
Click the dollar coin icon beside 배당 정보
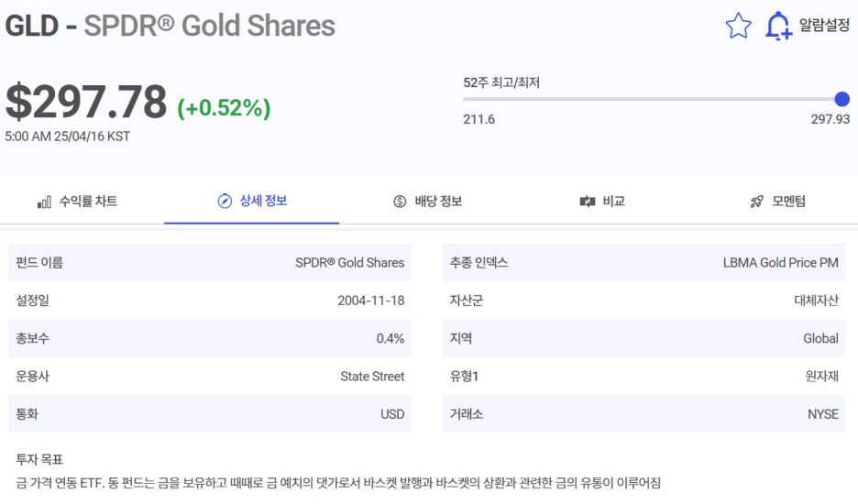pyautogui.click(x=400, y=202)
